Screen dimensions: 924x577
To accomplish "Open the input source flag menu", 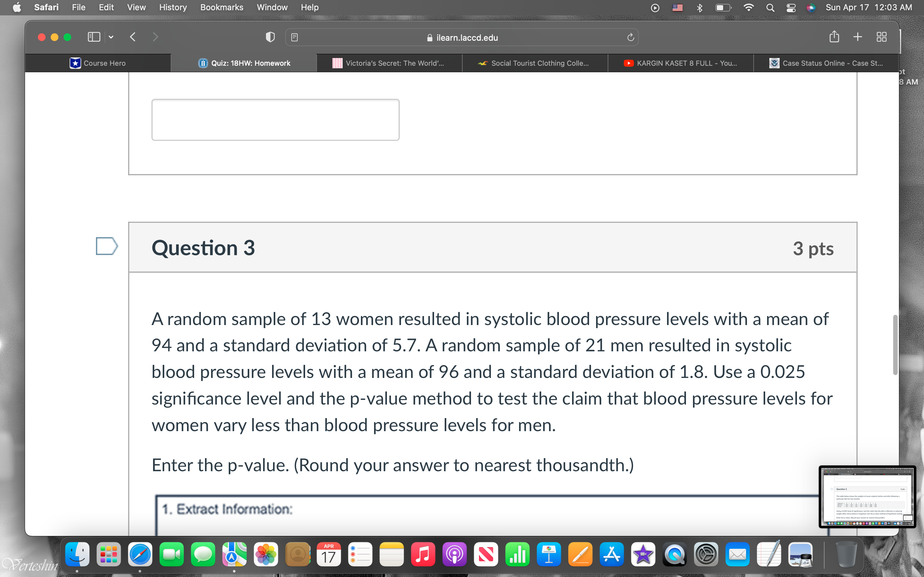I will tap(678, 7).
